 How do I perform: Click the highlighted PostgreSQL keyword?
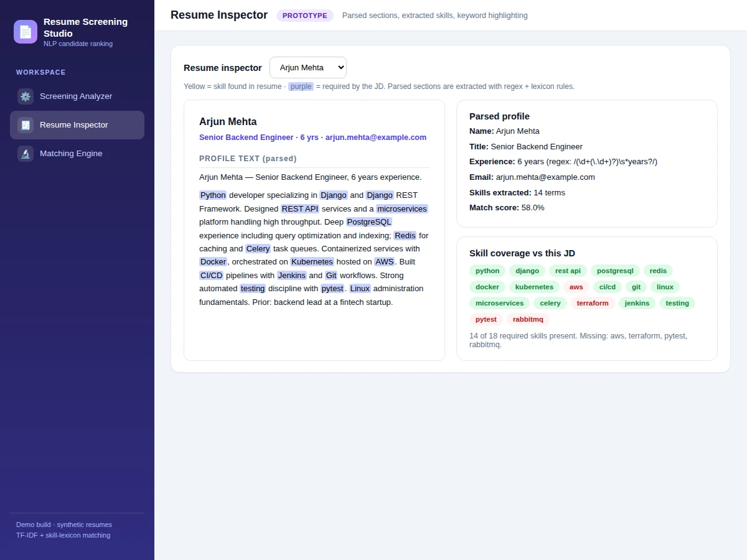[369, 222]
